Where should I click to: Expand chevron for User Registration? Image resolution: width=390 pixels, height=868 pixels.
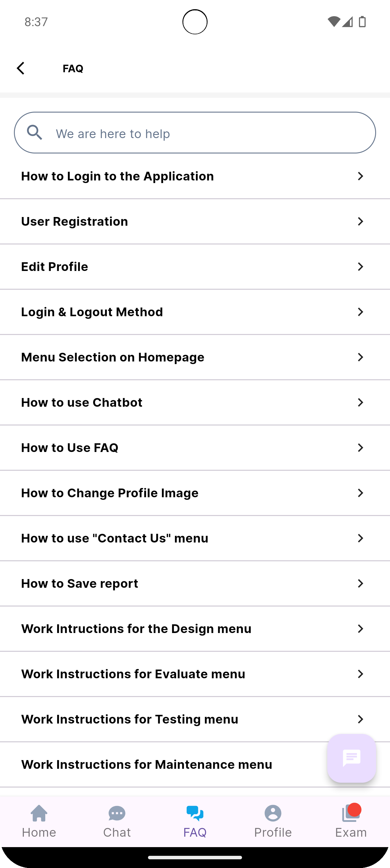[x=360, y=221]
